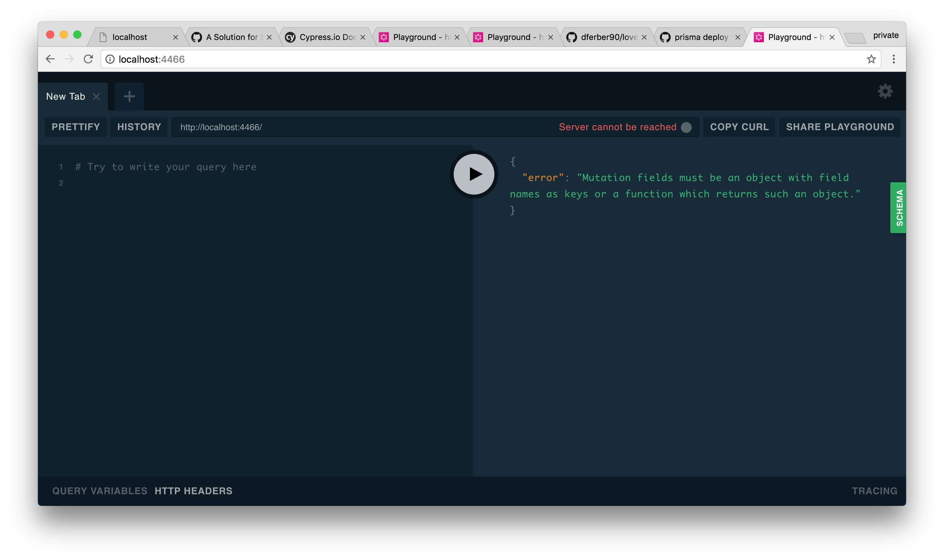Click SHARE PLAYGROUND button
This screenshot has height=560, width=944.
coord(840,127)
